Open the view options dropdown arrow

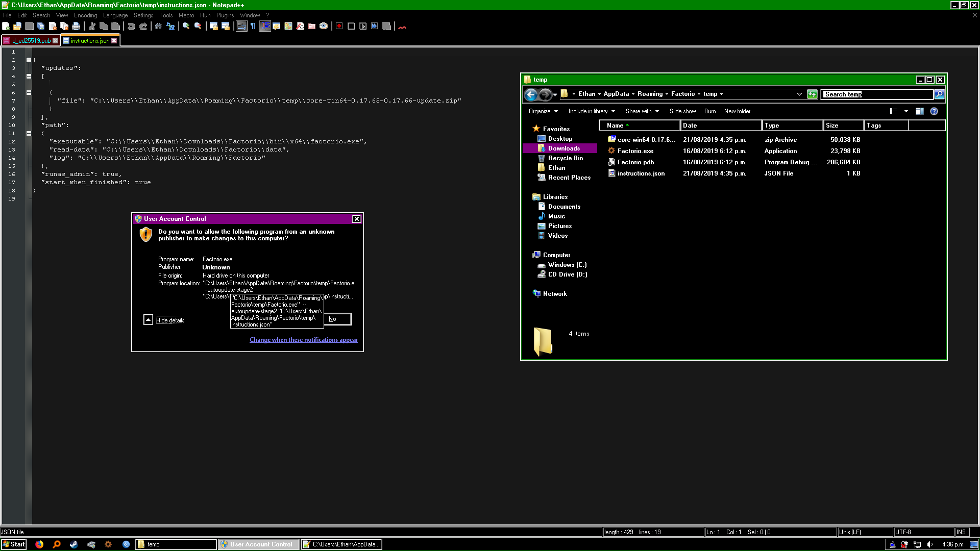[906, 111]
